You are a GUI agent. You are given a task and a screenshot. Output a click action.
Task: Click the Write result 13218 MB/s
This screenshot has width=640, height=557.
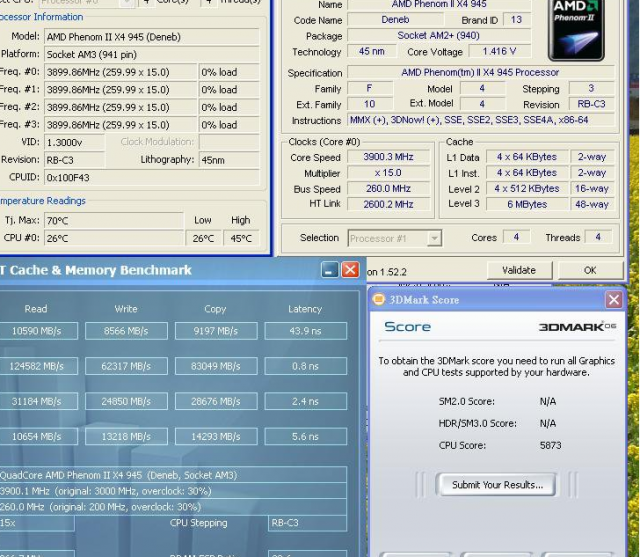[126, 437]
